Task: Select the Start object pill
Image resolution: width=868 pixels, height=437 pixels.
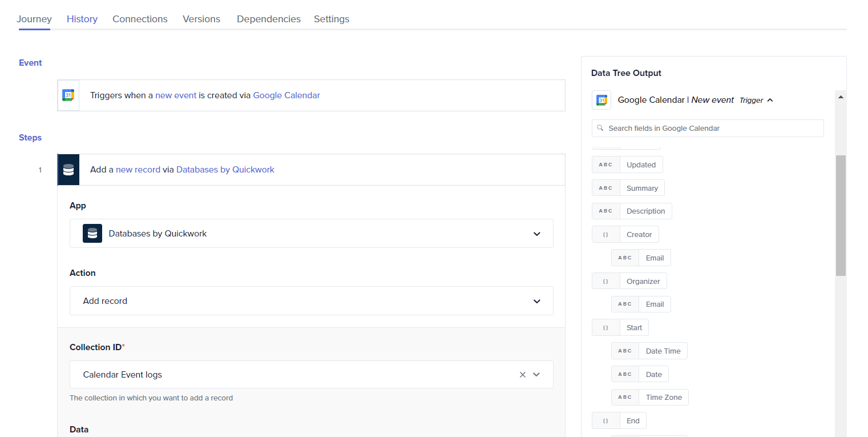Action: [620, 327]
